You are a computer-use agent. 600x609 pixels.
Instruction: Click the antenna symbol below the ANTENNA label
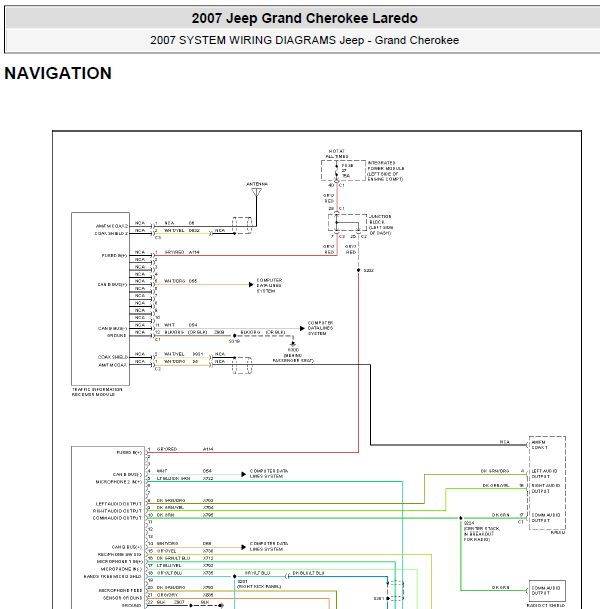[256, 192]
